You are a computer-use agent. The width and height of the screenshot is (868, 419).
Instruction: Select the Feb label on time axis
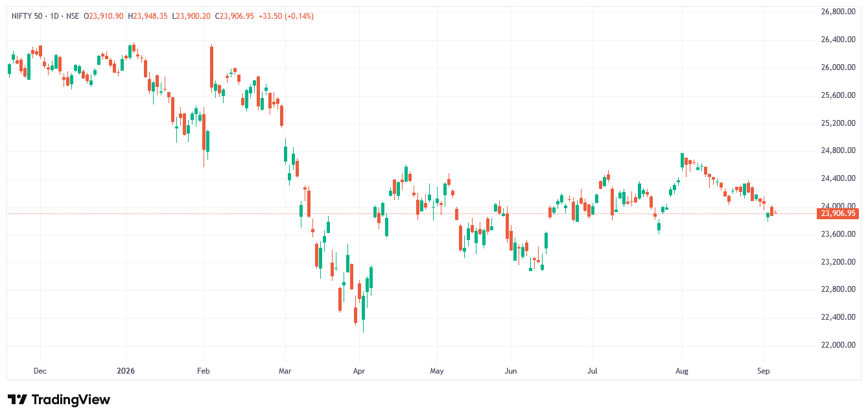[x=204, y=372]
